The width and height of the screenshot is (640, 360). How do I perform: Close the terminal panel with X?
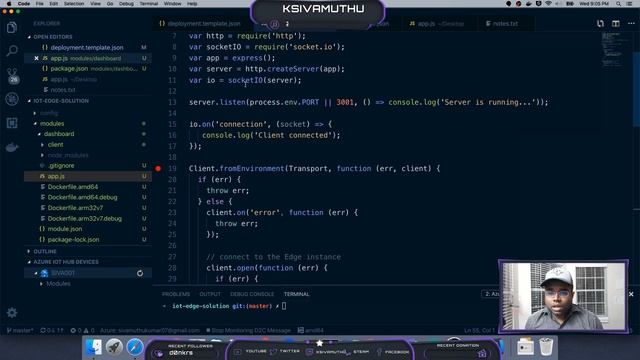(x=631, y=294)
